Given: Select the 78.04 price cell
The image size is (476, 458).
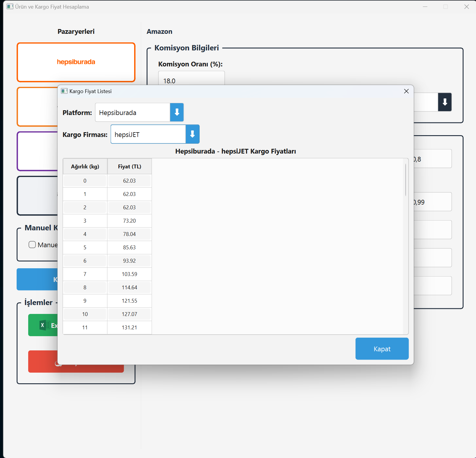Looking at the screenshot, I should 129,234.
